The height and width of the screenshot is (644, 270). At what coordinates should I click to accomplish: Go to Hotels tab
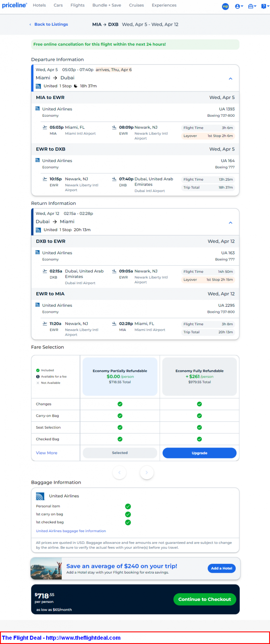[39, 5]
